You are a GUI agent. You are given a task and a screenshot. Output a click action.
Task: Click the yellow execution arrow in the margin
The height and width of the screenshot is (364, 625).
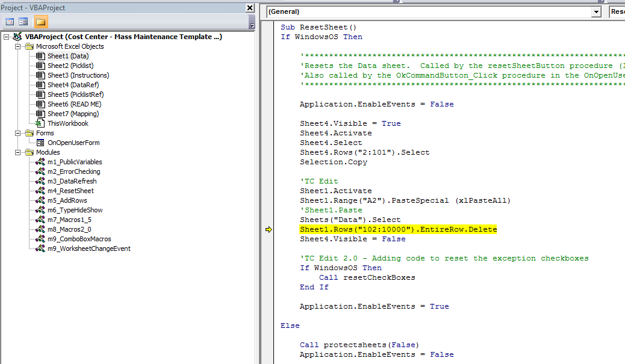pos(268,229)
